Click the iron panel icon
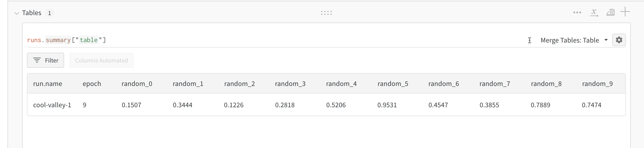This screenshot has height=148, width=644. pos(610,12)
